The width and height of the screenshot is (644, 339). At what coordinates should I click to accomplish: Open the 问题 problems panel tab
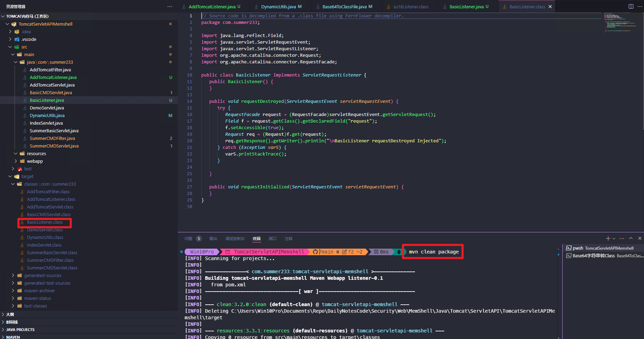188,239
